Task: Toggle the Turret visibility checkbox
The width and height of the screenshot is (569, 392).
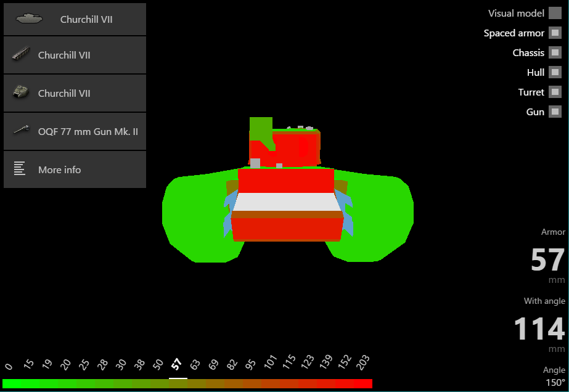Action: (x=555, y=92)
